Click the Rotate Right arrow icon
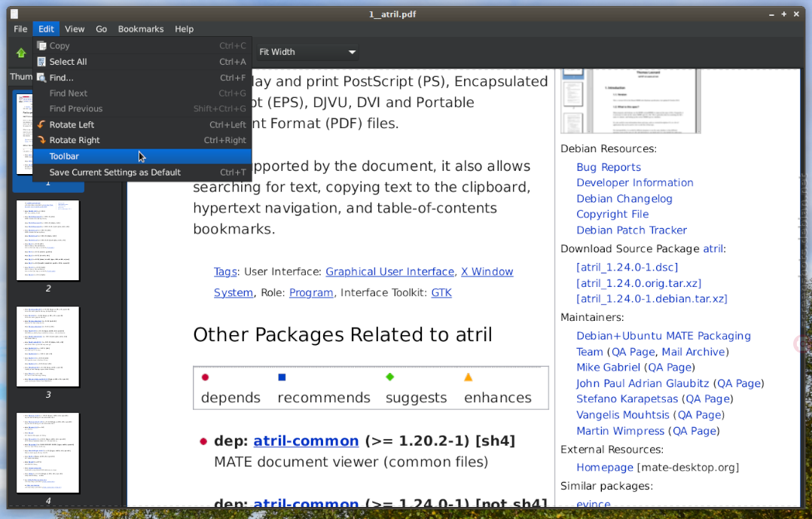 41,140
